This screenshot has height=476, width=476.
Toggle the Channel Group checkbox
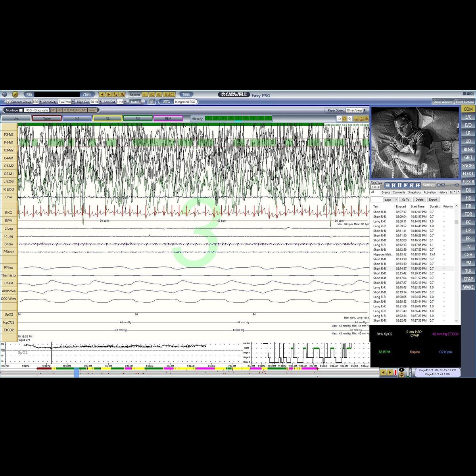pos(9,102)
